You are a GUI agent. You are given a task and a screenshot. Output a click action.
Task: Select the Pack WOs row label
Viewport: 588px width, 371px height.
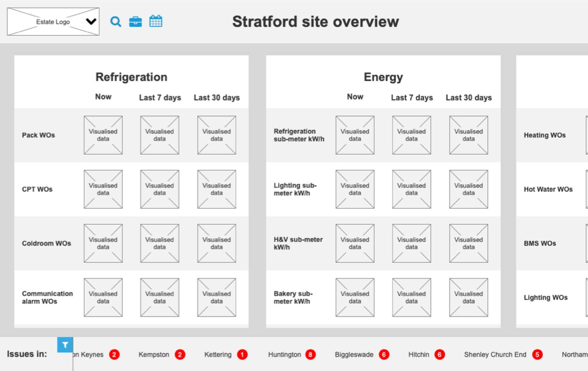pos(39,135)
